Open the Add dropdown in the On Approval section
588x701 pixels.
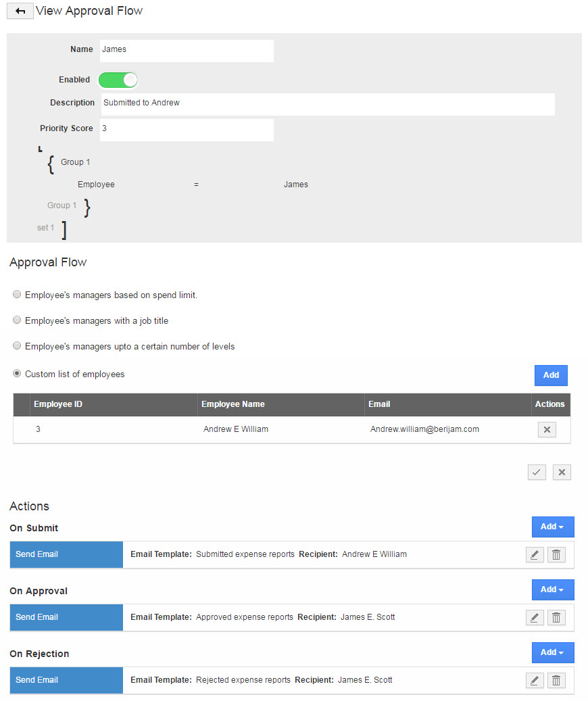tap(553, 589)
